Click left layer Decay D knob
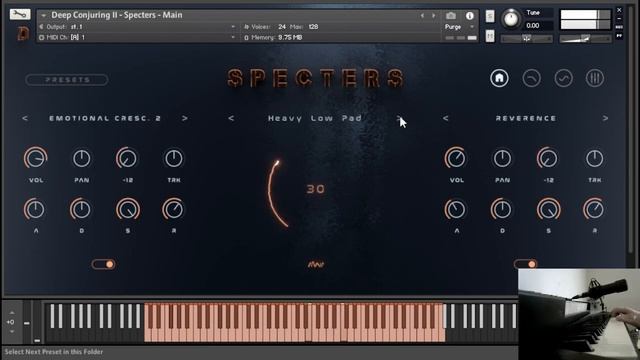640x360 pixels. click(x=81, y=209)
